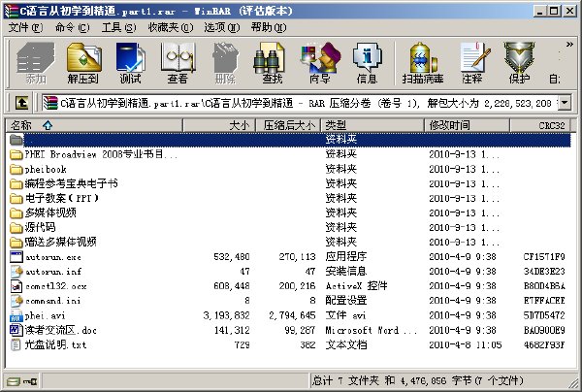The image size is (582, 392).
Task: Click the WinRAR title bar app icon
Action: click(x=12, y=11)
